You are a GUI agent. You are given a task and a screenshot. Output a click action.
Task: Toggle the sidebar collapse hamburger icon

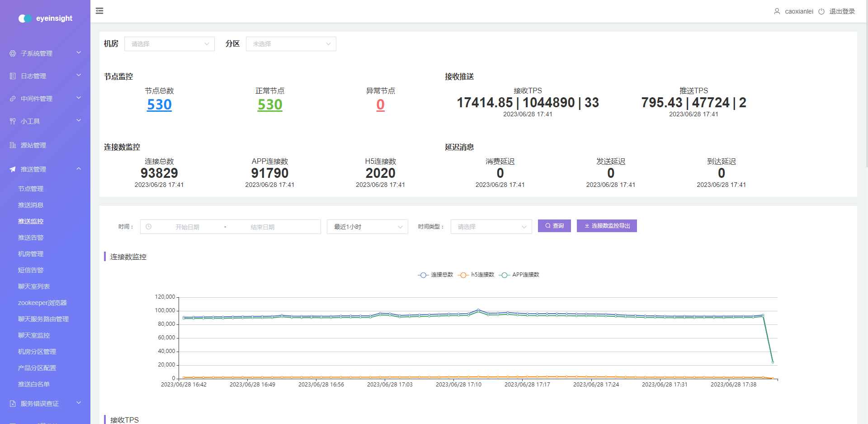coord(99,11)
